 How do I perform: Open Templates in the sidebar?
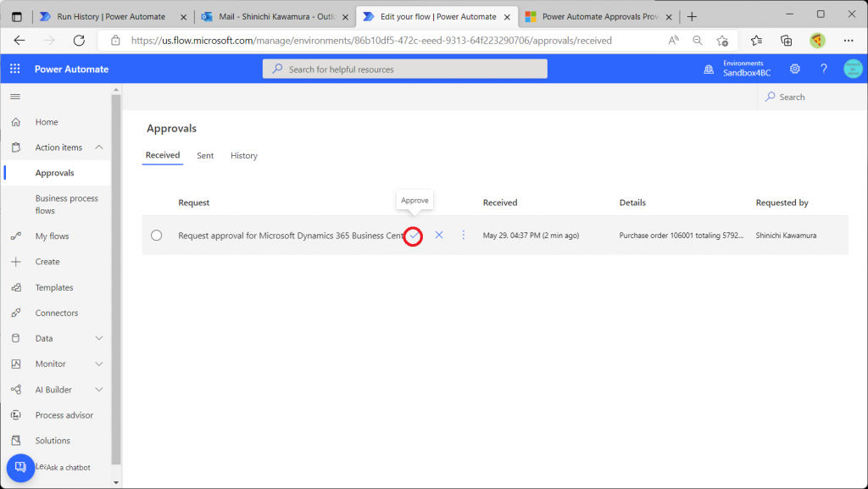54,287
